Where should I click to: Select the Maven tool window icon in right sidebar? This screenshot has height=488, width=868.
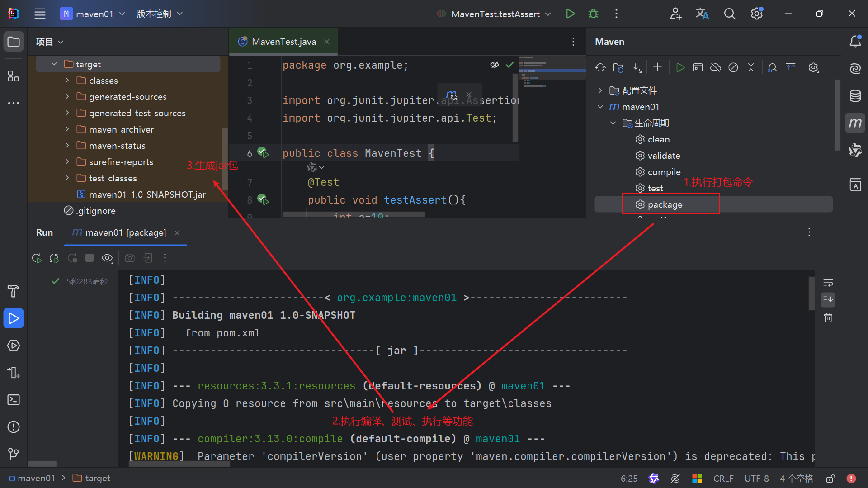pos(855,123)
